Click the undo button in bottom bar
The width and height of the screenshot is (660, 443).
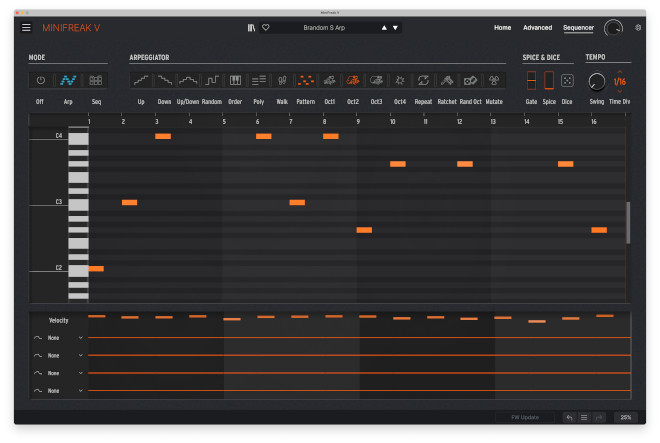click(569, 417)
